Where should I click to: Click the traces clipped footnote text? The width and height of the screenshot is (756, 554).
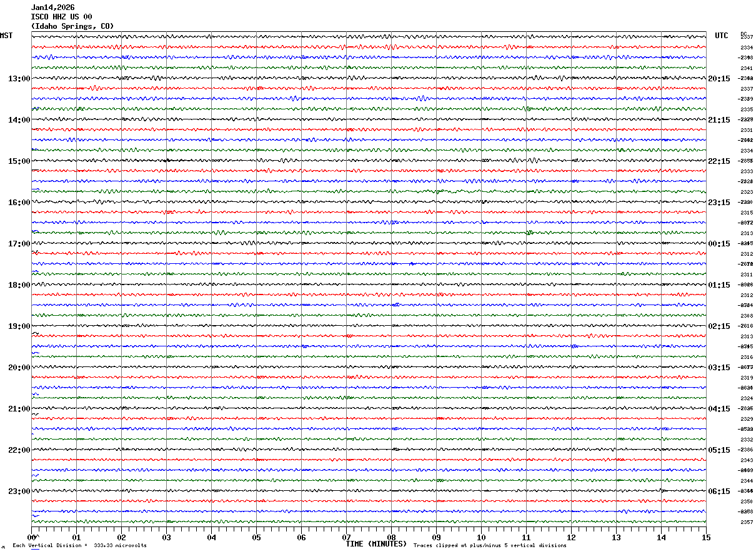(x=490, y=546)
